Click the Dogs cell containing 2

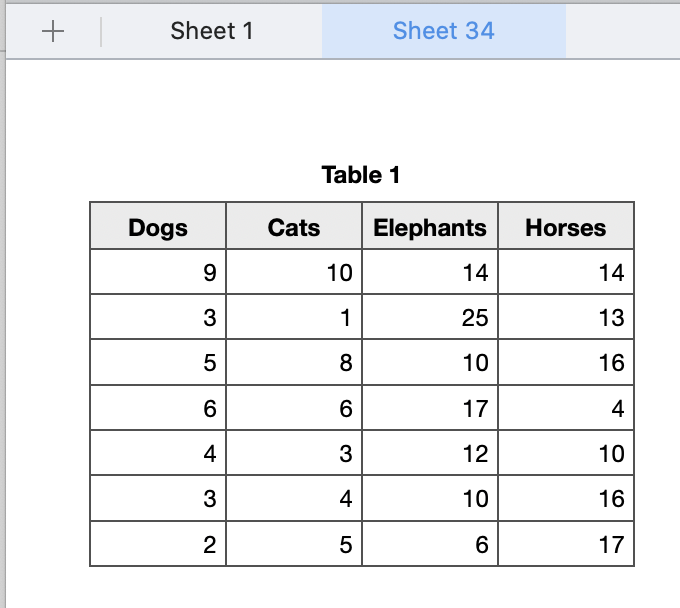coord(158,544)
